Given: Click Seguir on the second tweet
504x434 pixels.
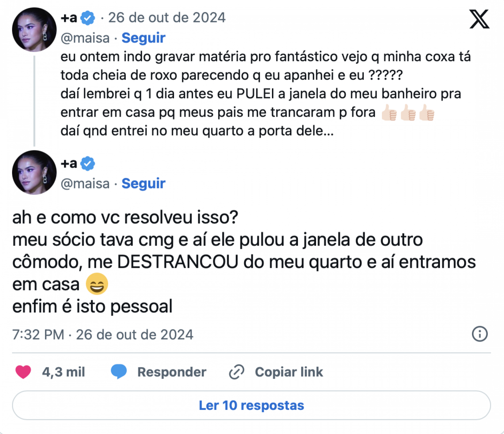Looking at the screenshot, I should point(143,183).
